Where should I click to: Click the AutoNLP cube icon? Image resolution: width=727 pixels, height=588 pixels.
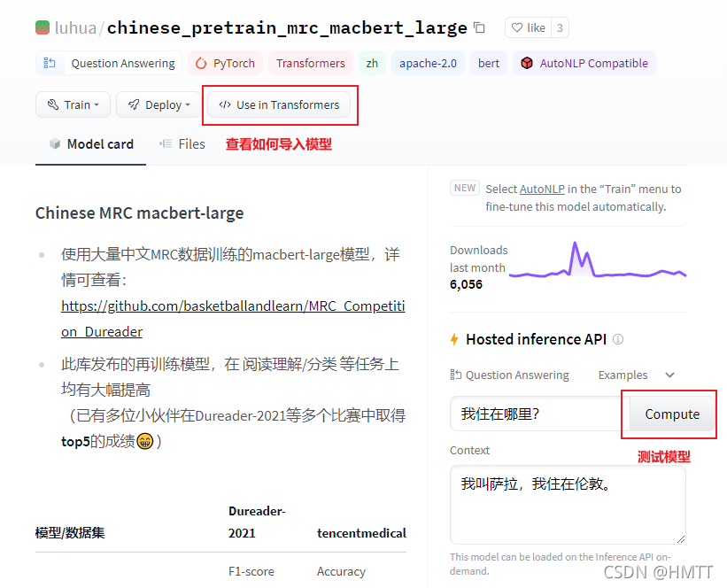(527, 63)
